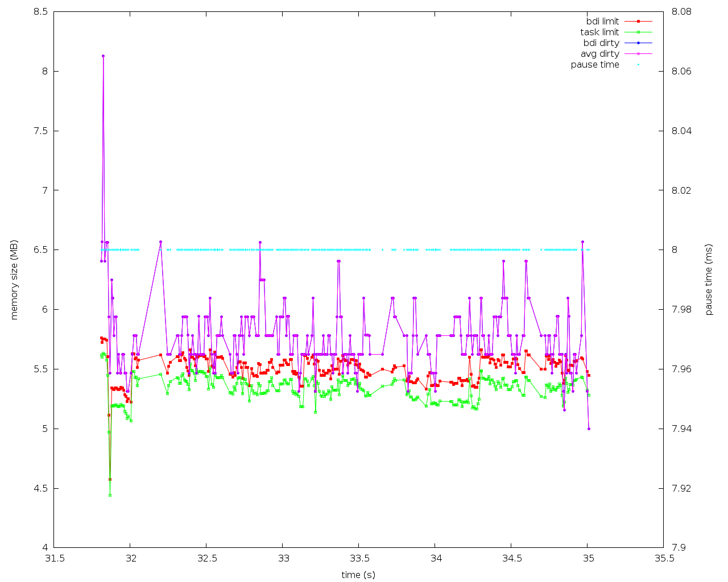The width and height of the screenshot is (728, 582).
Task: Click the 4.5 tick label on left axis
Action: click(42, 489)
